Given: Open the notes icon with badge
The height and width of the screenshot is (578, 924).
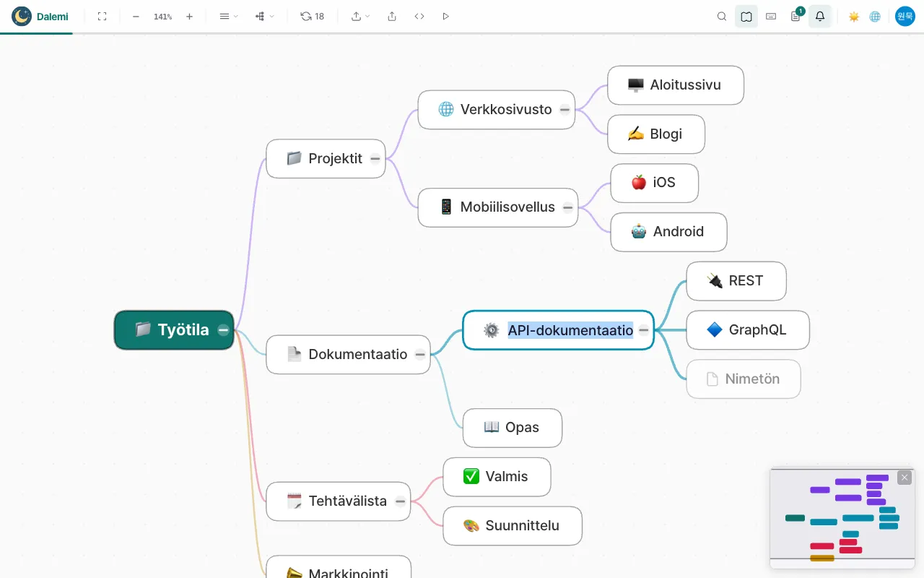Looking at the screenshot, I should click(x=796, y=16).
